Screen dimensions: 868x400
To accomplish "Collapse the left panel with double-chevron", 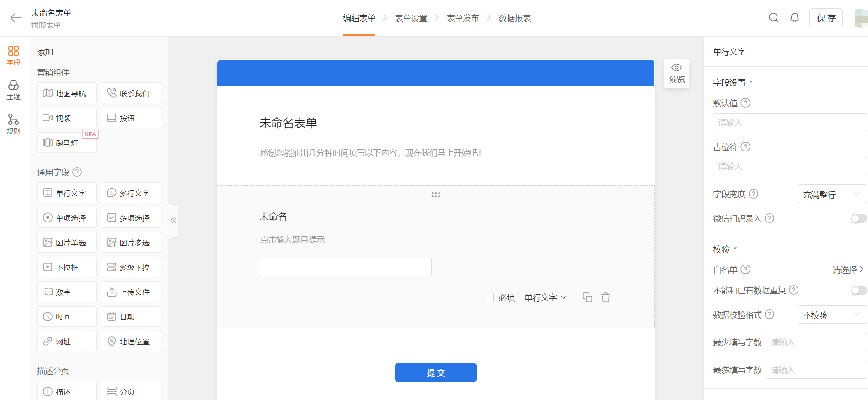I will click(173, 221).
